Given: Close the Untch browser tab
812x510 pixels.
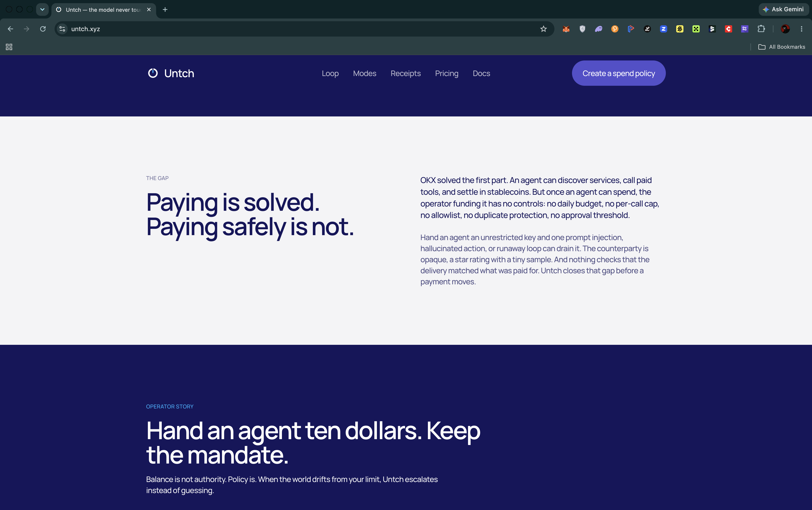Looking at the screenshot, I should point(149,9).
